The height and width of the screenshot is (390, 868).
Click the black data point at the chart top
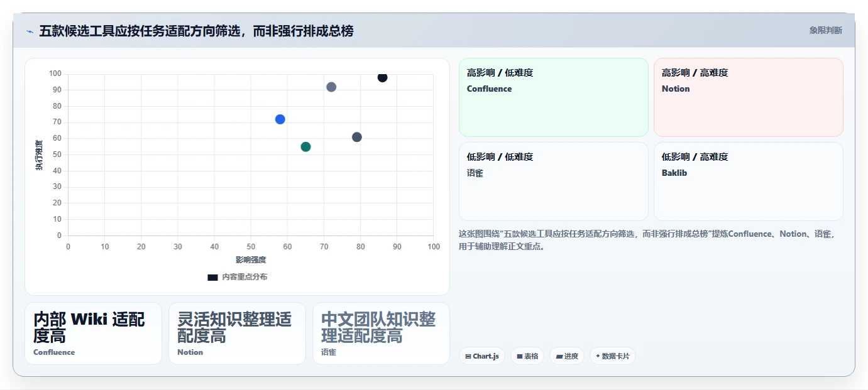(382, 77)
